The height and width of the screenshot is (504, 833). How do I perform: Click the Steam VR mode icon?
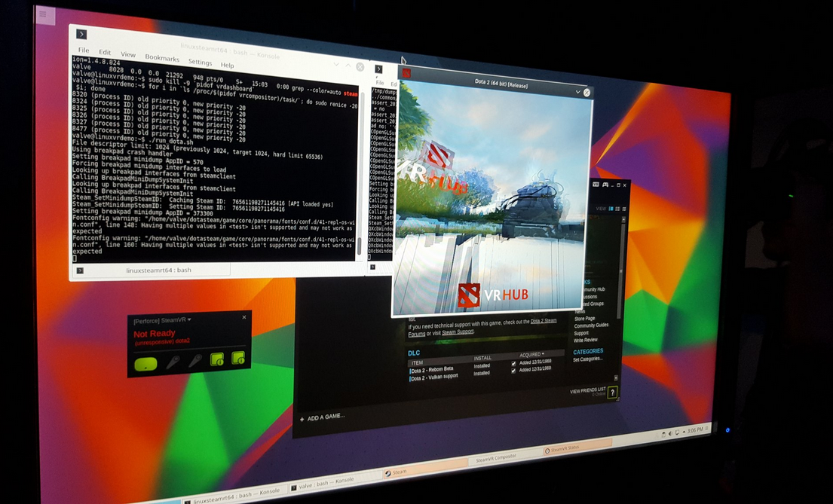(596, 185)
